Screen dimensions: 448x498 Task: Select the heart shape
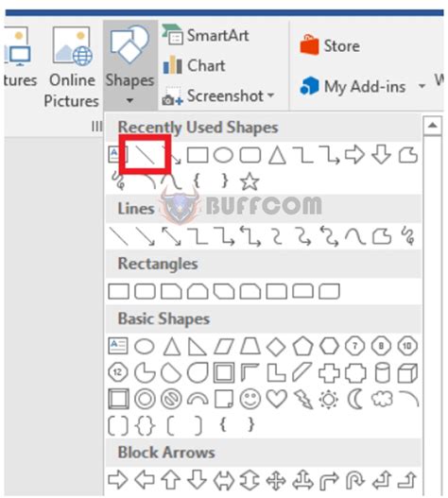[x=276, y=398]
